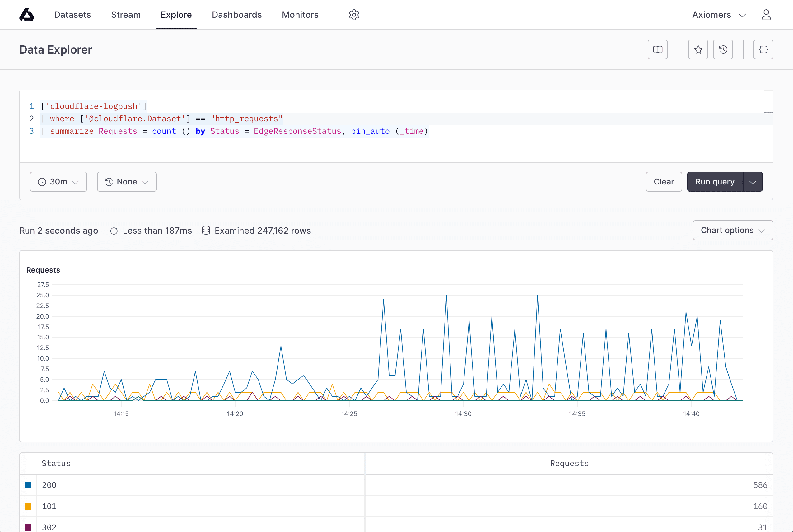Click the Requests chart title
Screen dimensions: 793x532
tap(43, 270)
